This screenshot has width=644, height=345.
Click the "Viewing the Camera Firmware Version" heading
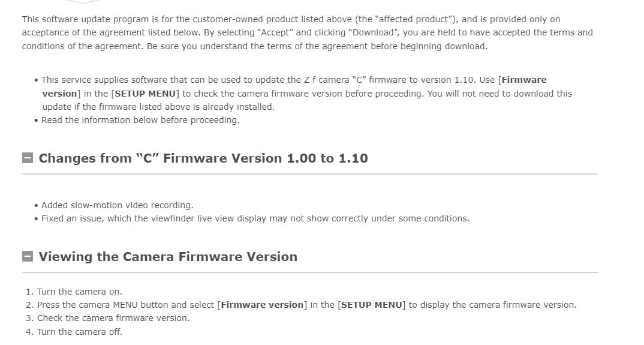168,257
